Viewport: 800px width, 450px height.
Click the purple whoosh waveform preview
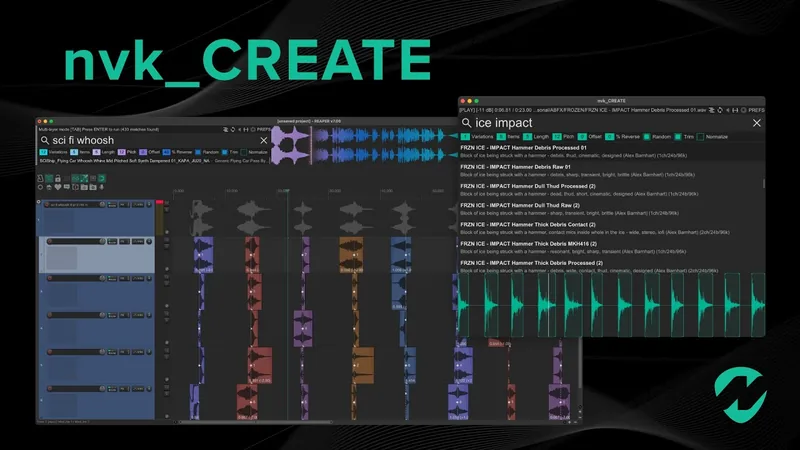[291, 145]
